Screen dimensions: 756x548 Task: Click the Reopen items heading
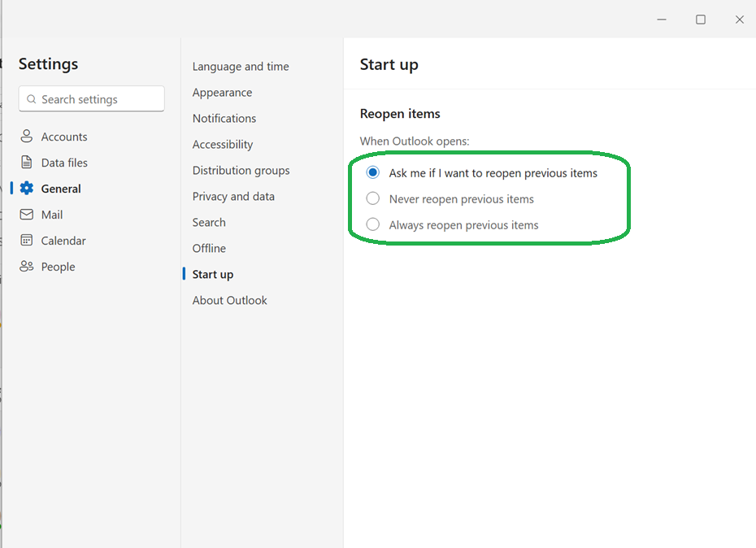[x=400, y=114]
